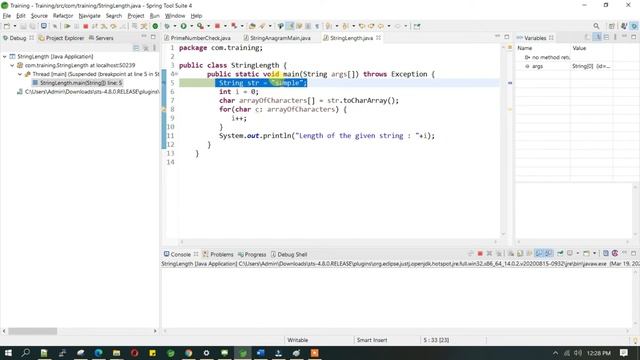Click the New file toolbar icon
This screenshot has height=360, width=640.
[7, 26]
